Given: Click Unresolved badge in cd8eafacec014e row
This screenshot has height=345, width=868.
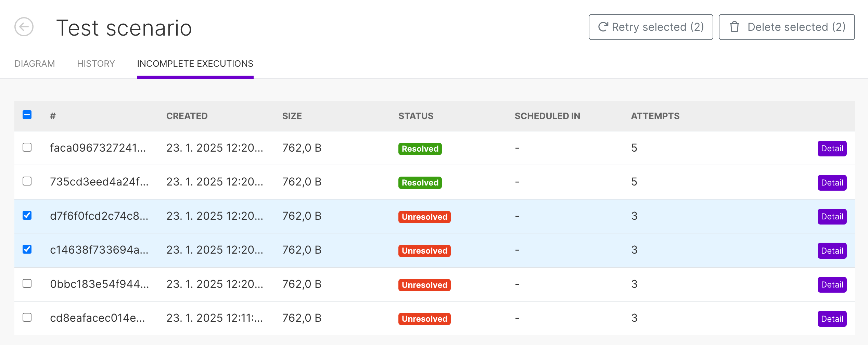Looking at the screenshot, I should 424,319.
